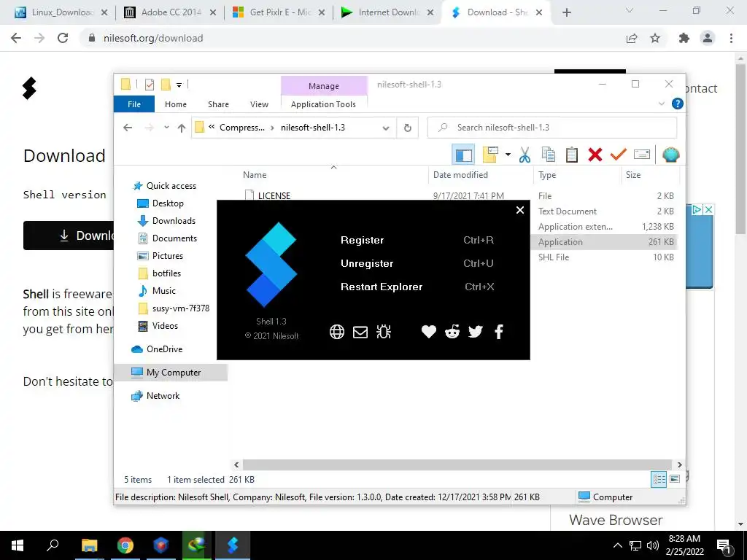Open the Application Tools ribbon tab

pyautogui.click(x=323, y=104)
